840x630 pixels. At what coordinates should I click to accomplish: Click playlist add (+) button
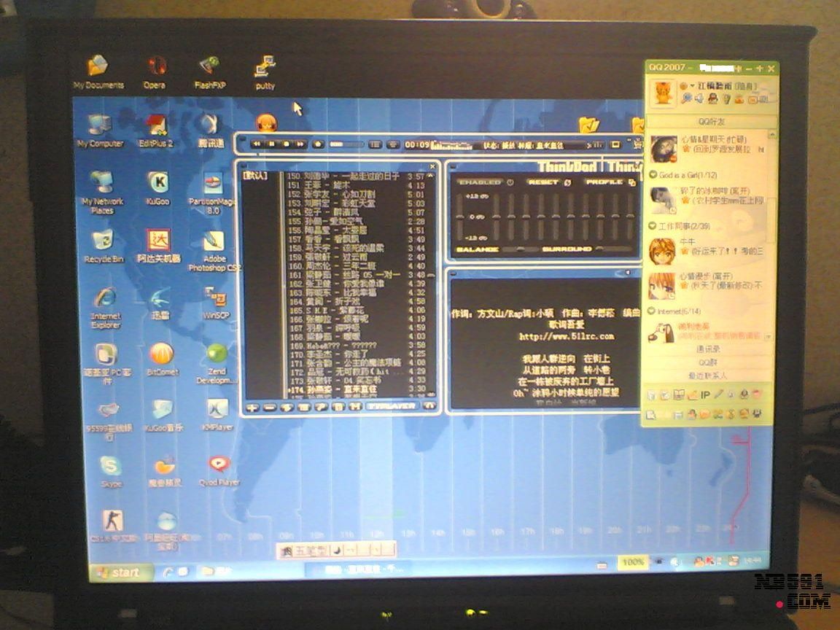pos(252,407)
